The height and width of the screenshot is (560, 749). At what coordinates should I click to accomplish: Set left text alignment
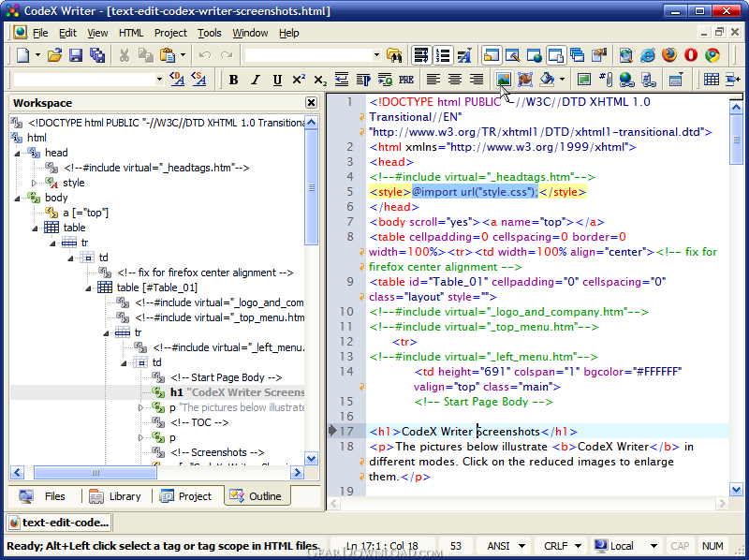[433, 80]
